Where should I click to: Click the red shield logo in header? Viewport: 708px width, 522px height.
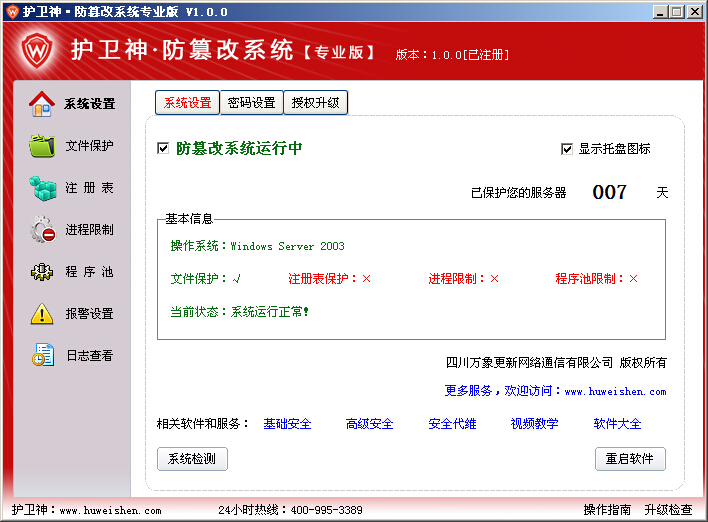pos(37,49)
